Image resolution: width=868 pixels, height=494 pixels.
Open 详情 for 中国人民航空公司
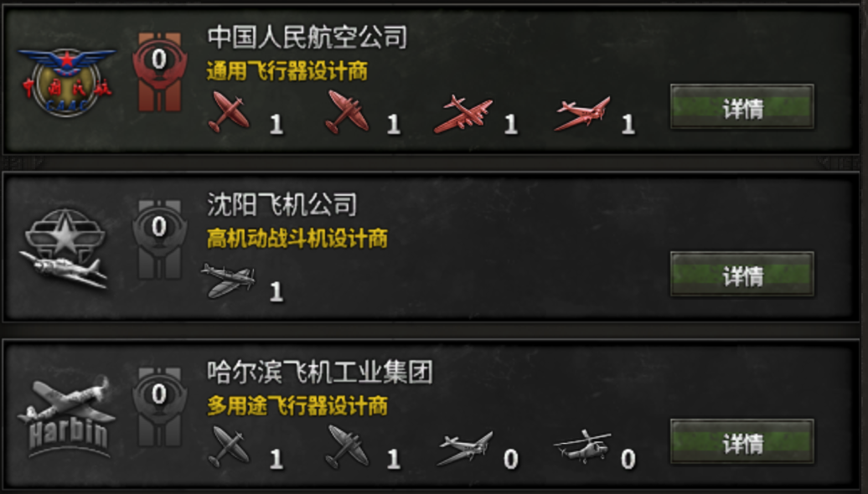[742, 107]
